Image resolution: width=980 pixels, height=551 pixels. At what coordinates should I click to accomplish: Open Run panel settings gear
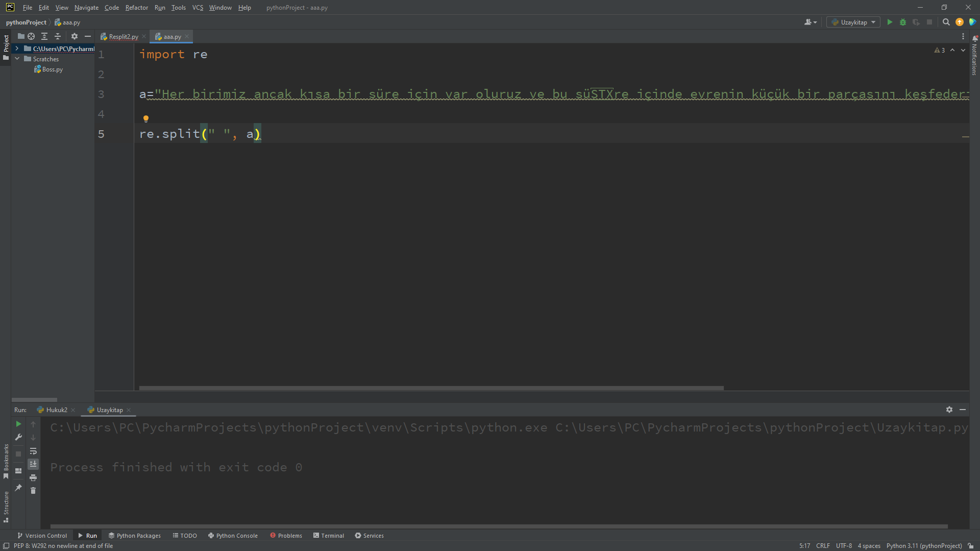pyautogui.click(x=949, y=410)
